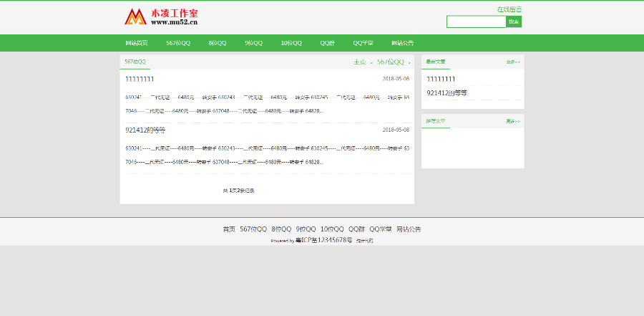The width and height of the screenshot is (644, 316).
Task: Open 8位QQ link in footer
Action: [281, 229]
